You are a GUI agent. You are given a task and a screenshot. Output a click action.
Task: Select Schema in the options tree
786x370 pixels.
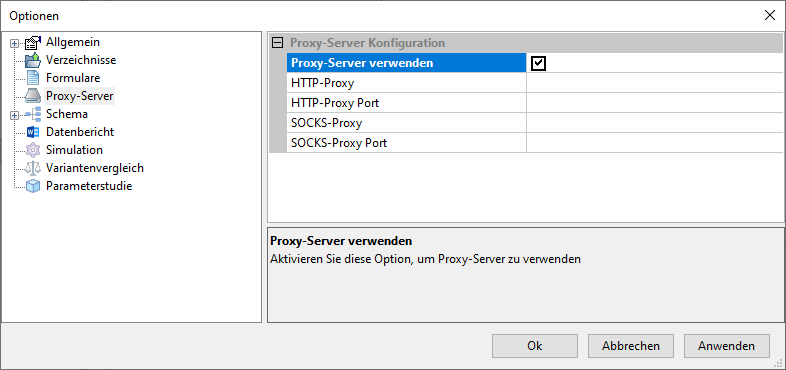pos(67,114)
